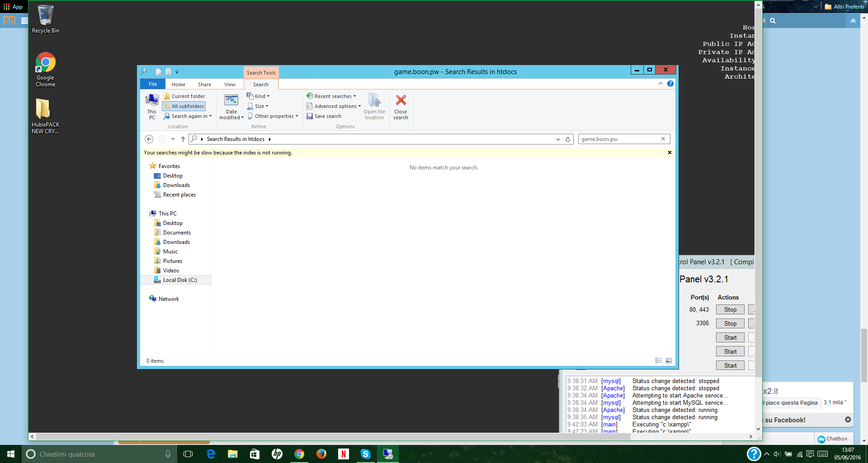868x463 pixels.
Task: Click remote desktop horizontal scrollbar
Action: 333,436
